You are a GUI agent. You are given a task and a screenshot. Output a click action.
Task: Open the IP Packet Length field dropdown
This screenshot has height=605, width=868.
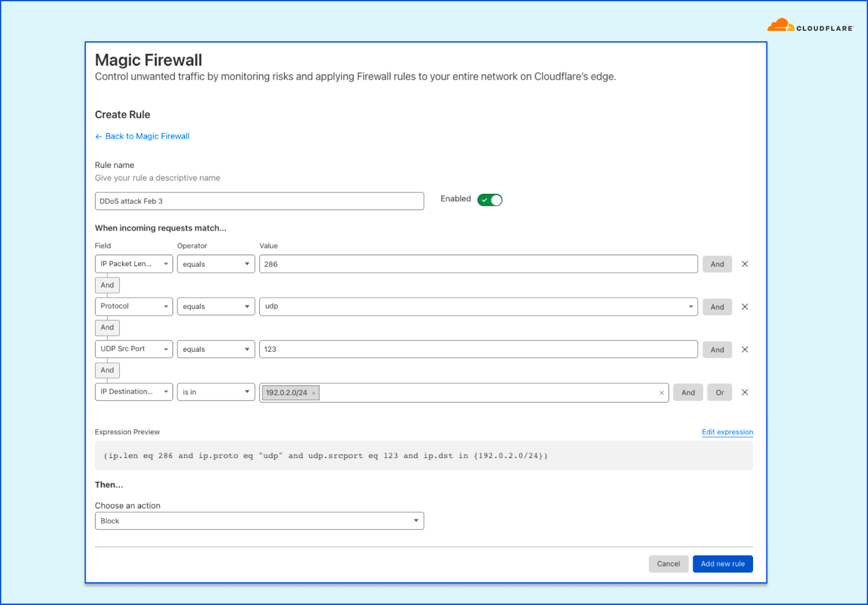click(x=133, y=264)
